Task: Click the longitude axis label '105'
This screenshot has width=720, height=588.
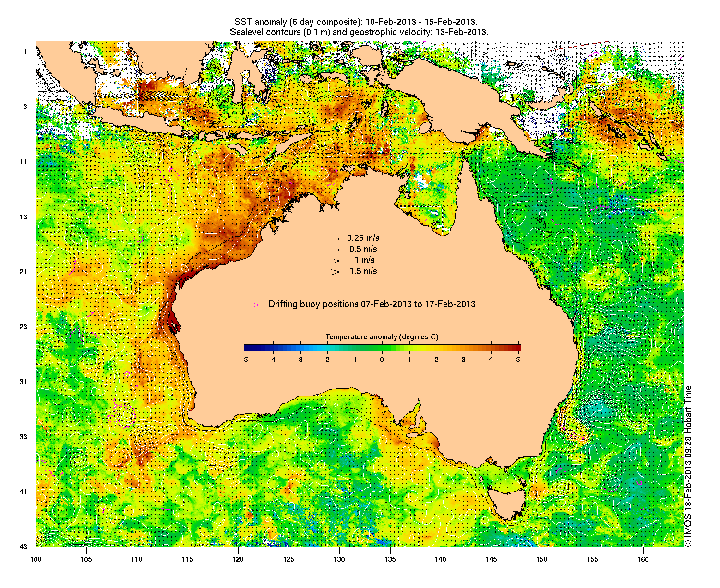Action: [x=86, y=559]
